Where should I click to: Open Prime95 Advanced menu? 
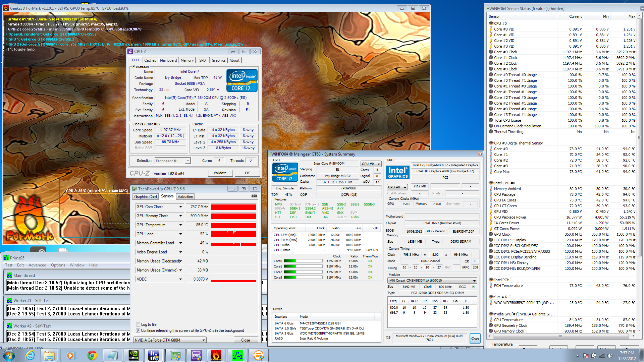37,265
